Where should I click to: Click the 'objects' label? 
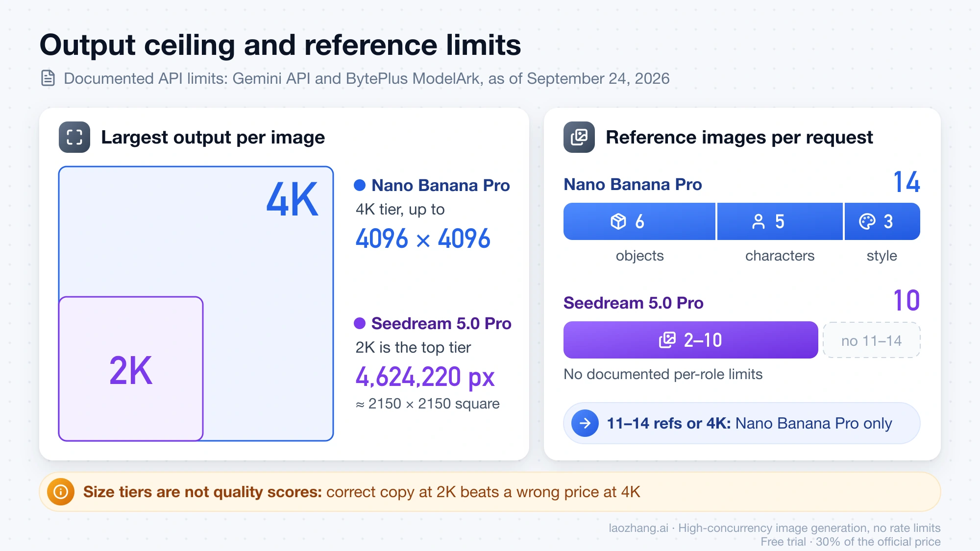coord(639,256)
